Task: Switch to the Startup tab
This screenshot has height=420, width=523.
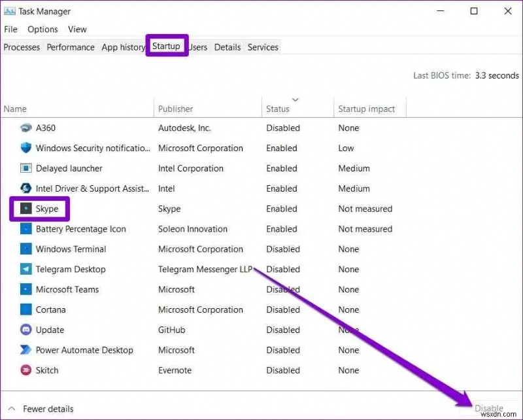Action: coord(167,46)
